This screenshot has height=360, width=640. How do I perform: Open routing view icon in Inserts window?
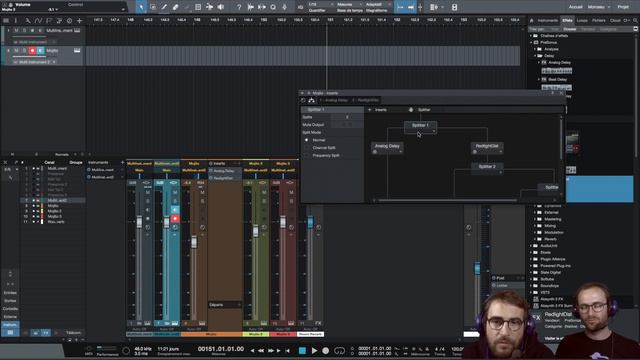(x=311, y=100)
